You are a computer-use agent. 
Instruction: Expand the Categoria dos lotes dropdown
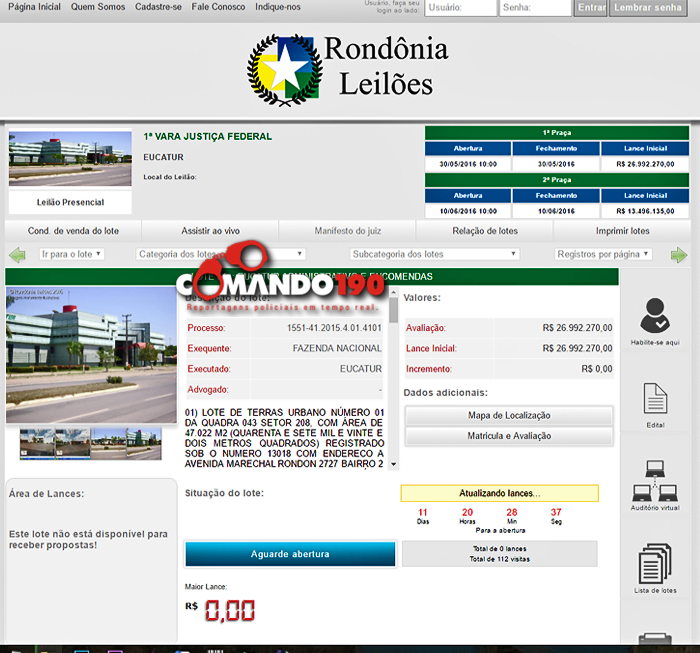(x=221, y=254)
